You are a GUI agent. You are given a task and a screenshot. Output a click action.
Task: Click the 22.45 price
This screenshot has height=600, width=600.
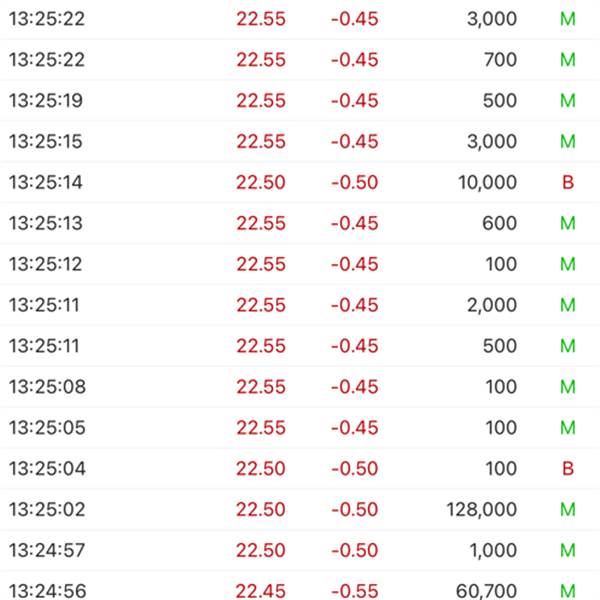[260, 592]
